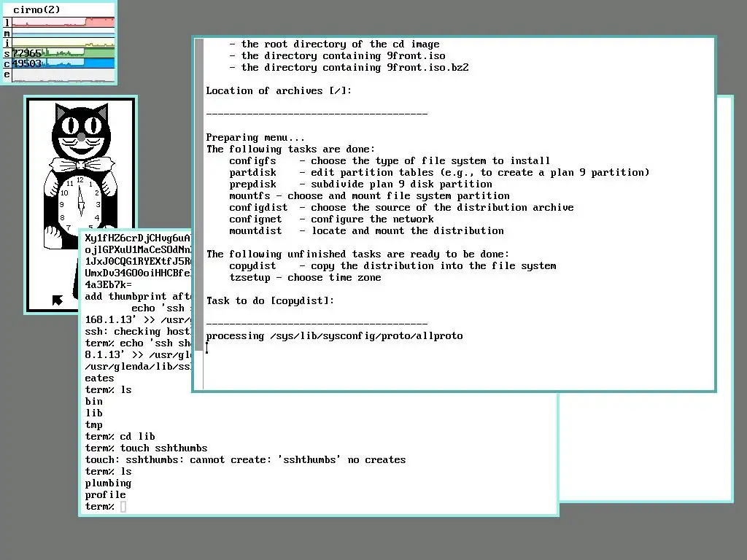The width and height of the screenshot is (747, 560).
Task: Click 'processing /sys/lib/sysconfig/proto/allproto' line
Action: (334, 335)
